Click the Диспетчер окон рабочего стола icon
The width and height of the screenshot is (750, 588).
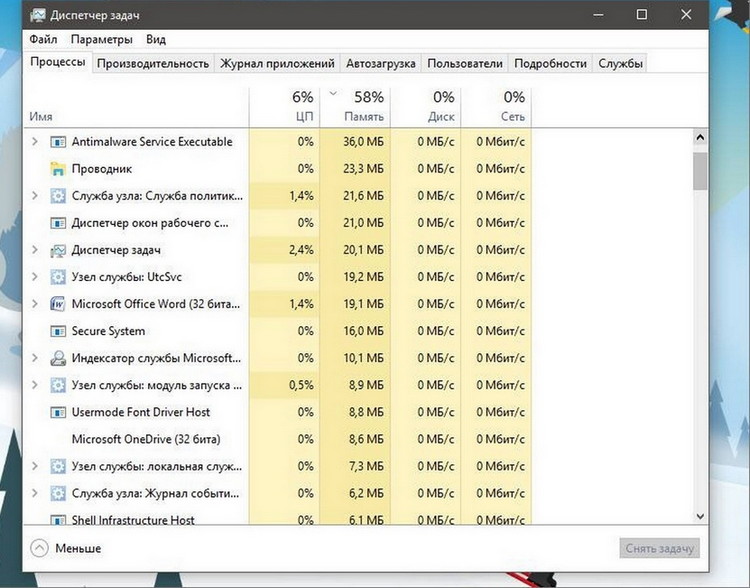[58, 223]
